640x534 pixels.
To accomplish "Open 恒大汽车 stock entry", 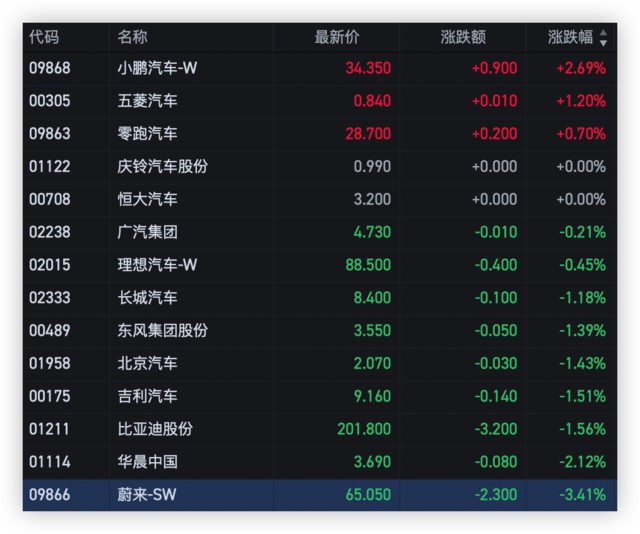I will 147,199.
